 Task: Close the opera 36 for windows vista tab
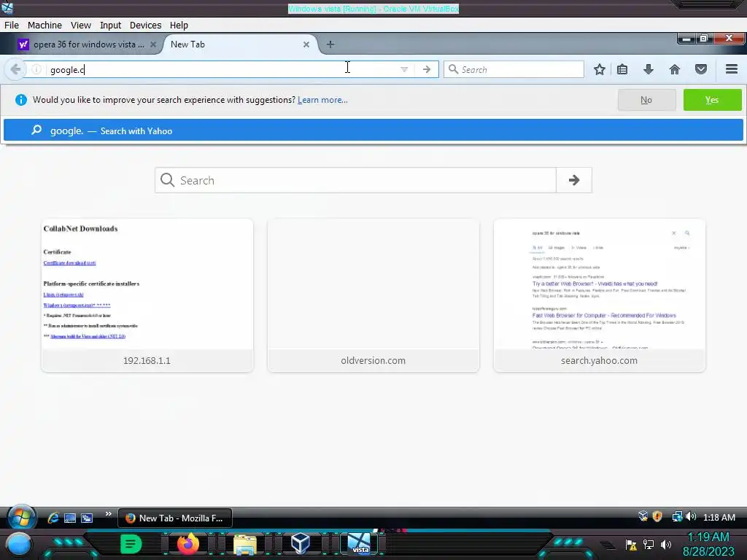153,44
